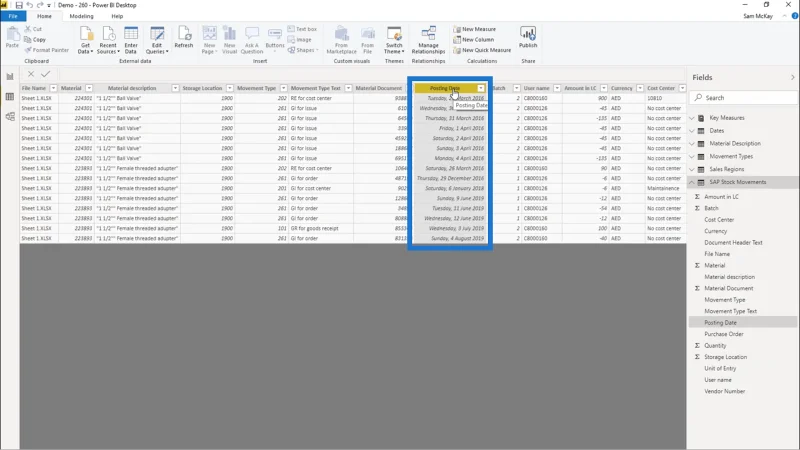Expand the Dates table in Fields
This screenshot has width=800, height=450.
coord(692,131)
